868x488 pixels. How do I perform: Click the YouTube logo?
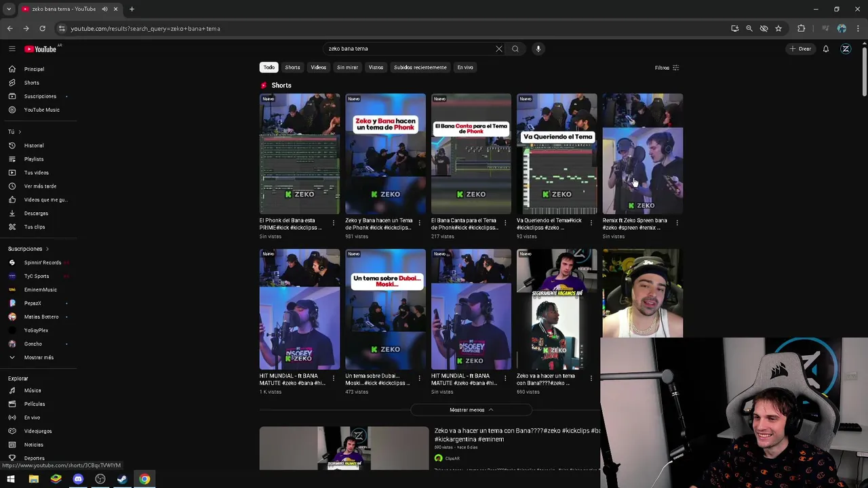click(41, 49)
